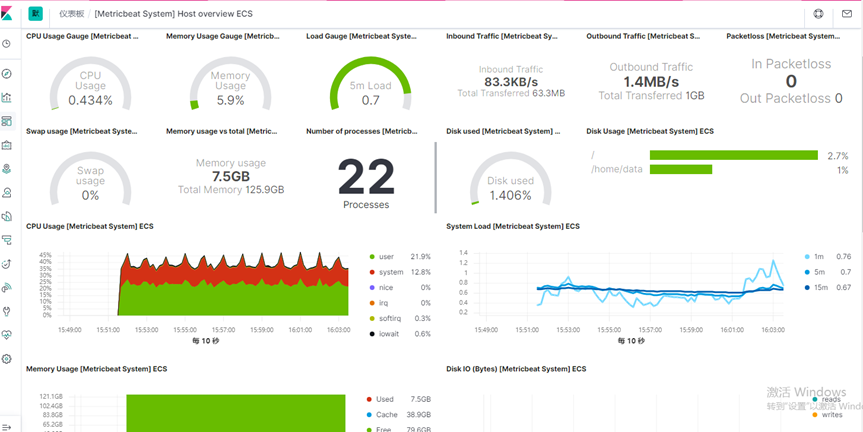Screen dimensions: 863x432
Task: Open APM icon in the sidebar
Action: (x=7, y=264)
